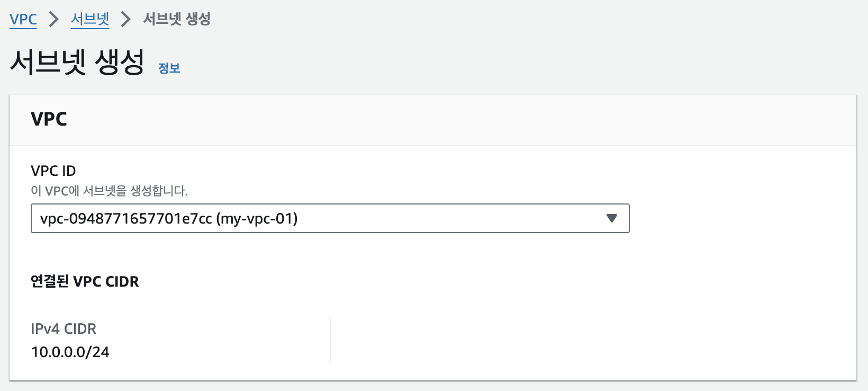868x391 pixels.
Task: Click the VPC ID field label
Action: [x=53, y=171]
